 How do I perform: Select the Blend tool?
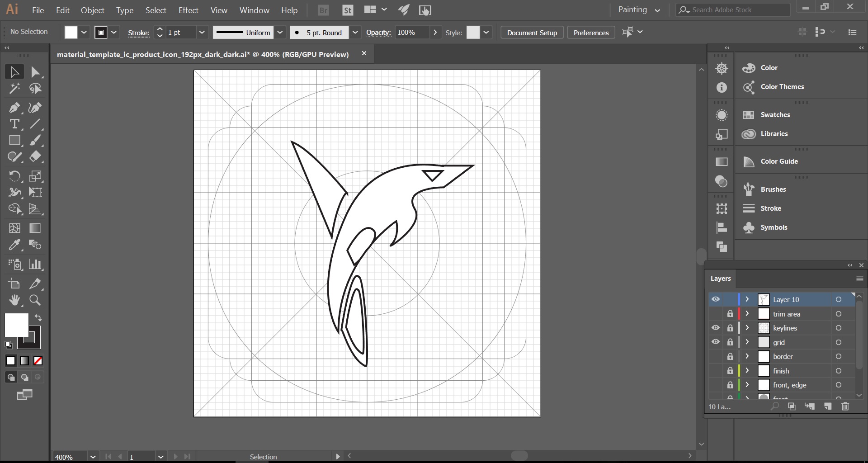35,245
